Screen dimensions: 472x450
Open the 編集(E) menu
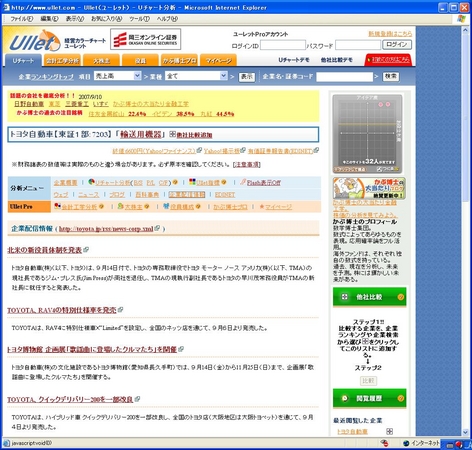49,19
